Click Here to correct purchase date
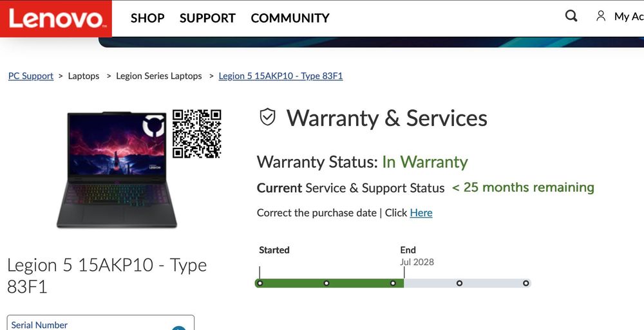Screen dimensions: 644x330 [x=421, y=213]
